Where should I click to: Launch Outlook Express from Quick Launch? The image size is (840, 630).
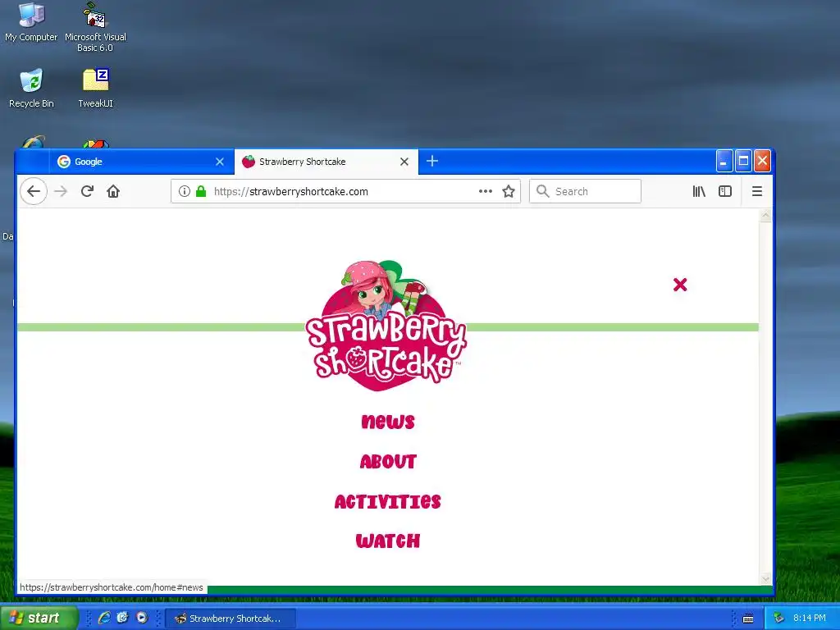click(123, 618)
